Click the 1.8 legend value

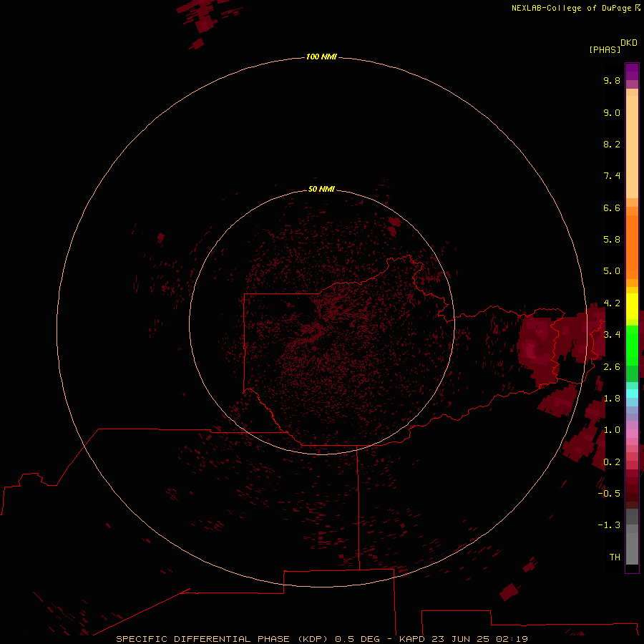tap(612, 399)
